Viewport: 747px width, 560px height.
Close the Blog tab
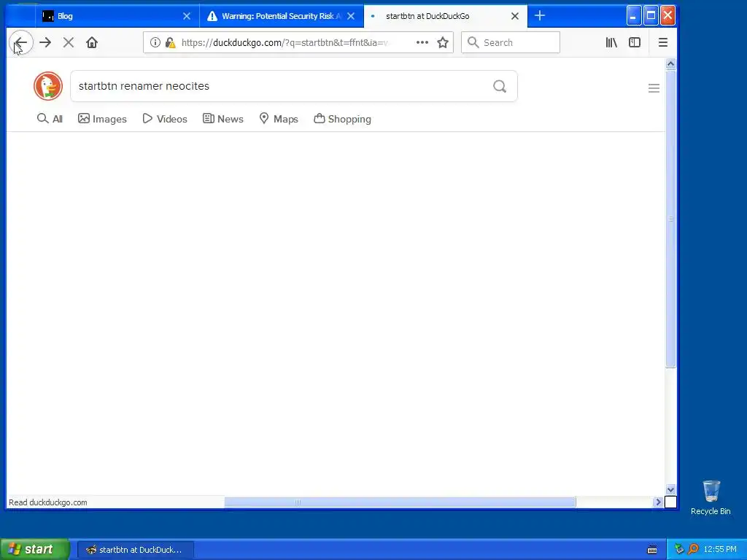point(187,16)
